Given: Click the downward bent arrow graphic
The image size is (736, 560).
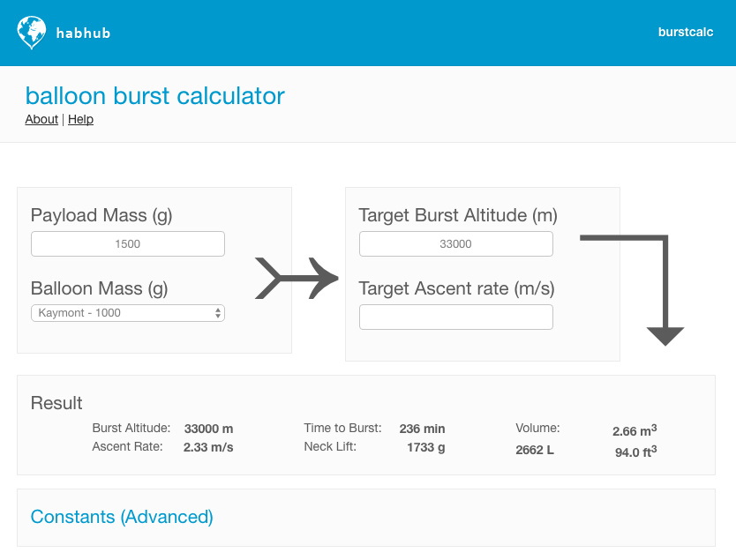Looking at the screenshot, I should point(653,289).
